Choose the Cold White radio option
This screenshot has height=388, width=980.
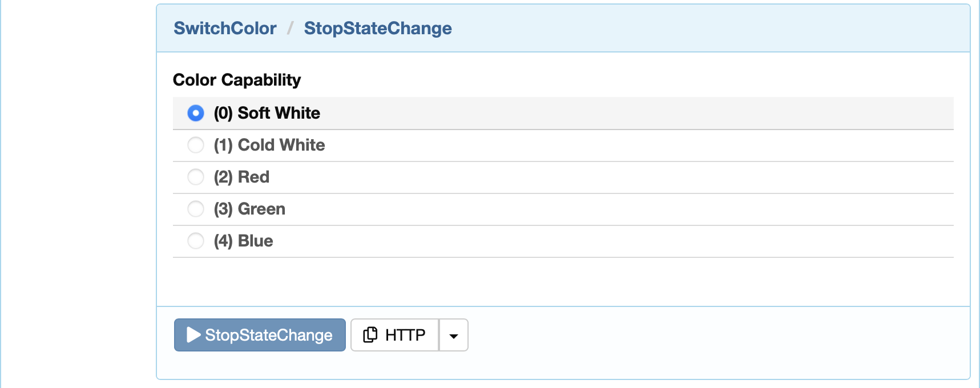196,145
